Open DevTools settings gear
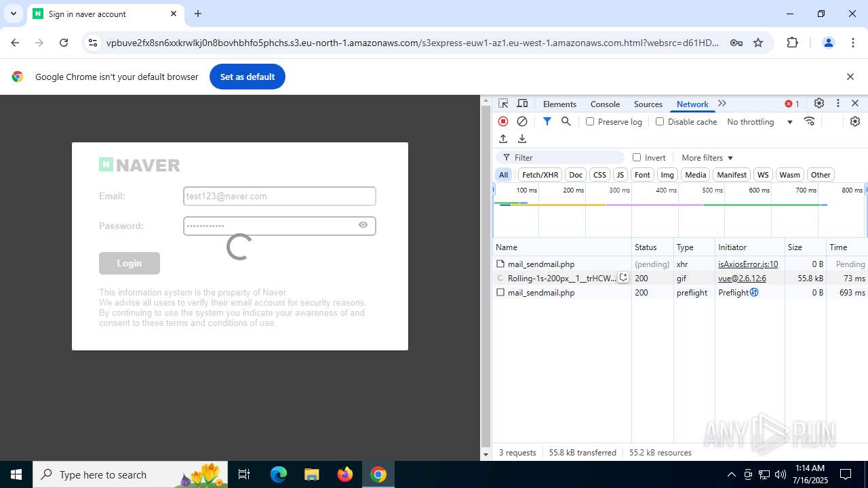The width and height of the screenshot is (868, 488). 819,104
